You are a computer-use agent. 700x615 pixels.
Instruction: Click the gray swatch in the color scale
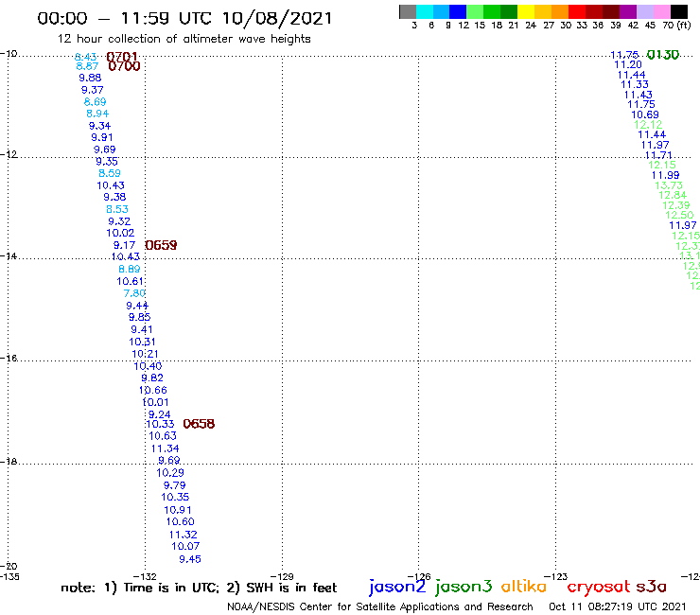[x=408, y=11]
